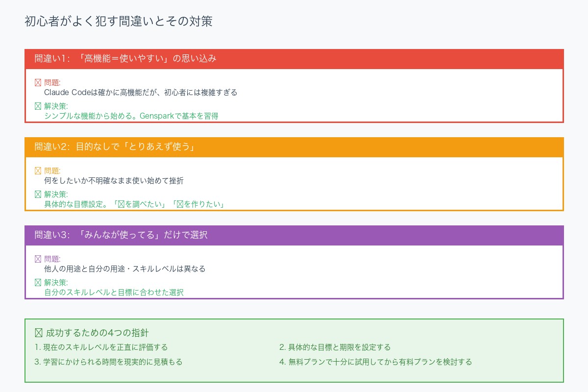Click the icon before 成功するための4つの指針

click(x=39, y=333)
